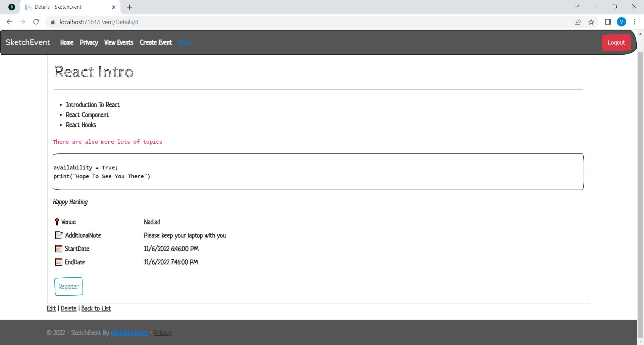Open the footer Privacy link

163,333
